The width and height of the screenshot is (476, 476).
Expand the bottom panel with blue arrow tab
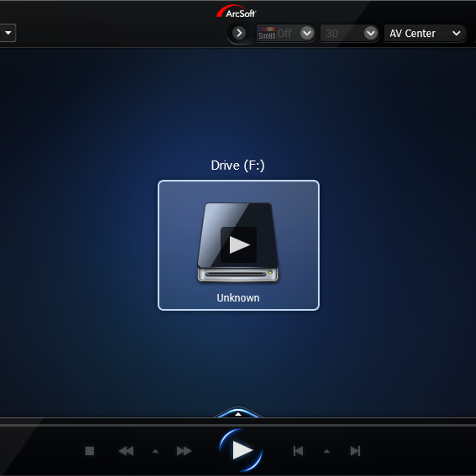pos(238,413)
